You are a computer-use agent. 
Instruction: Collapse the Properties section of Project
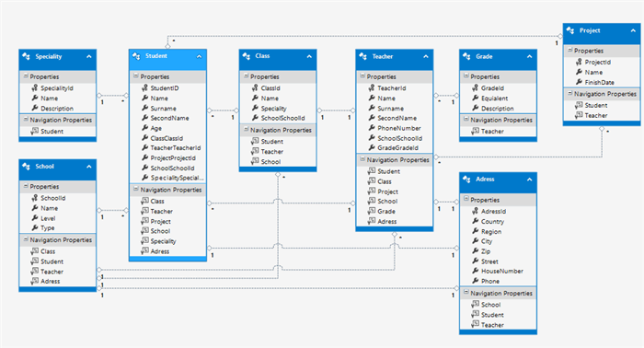(569, 50)
